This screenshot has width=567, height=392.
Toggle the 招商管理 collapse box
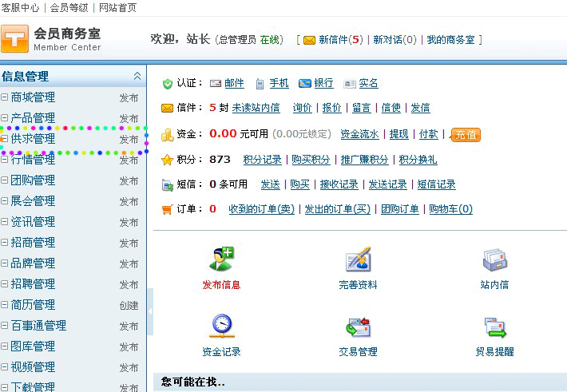tap(4, 242)
